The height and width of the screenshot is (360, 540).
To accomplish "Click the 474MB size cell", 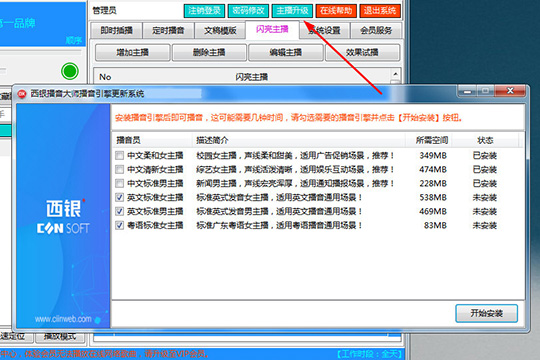I will point(433,169).
